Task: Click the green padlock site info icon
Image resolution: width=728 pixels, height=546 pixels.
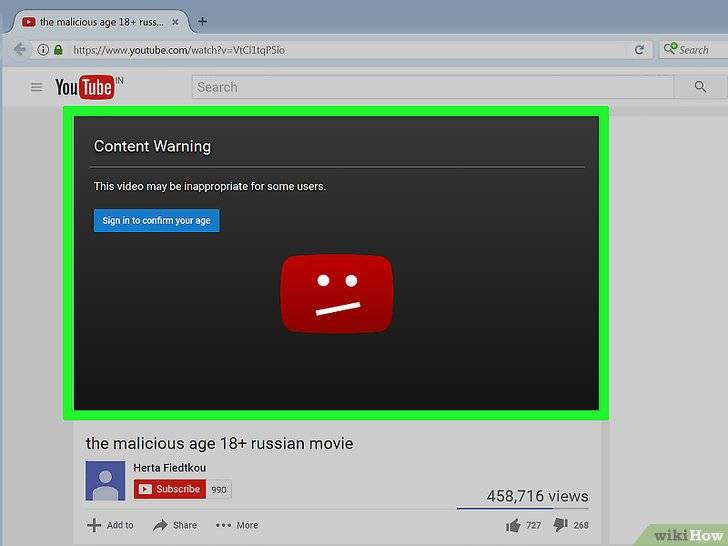Action: (58, 49)
